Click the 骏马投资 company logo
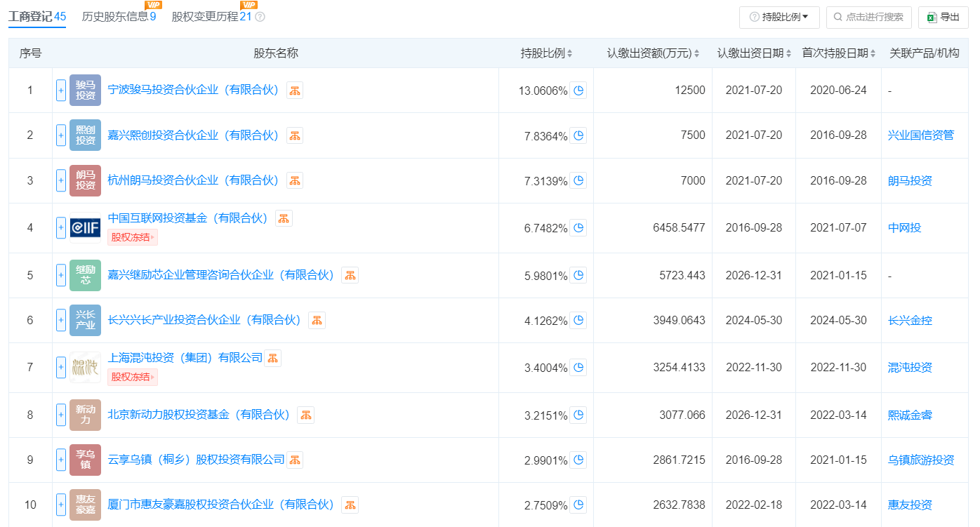Image resolution: width=980 pixels, height=527 pixels. click(86, 91)
